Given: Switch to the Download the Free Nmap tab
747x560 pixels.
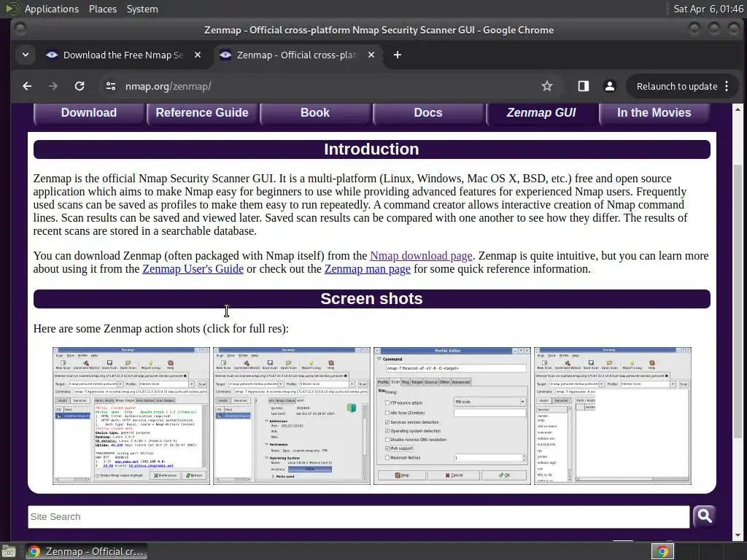Looking at the screenshot, I should click(123, 55).
